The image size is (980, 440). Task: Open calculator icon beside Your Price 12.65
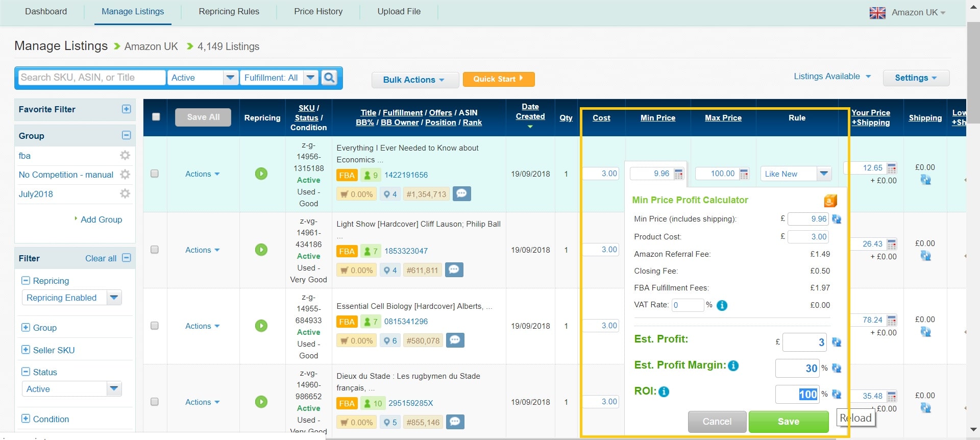(x=892, y=168)
